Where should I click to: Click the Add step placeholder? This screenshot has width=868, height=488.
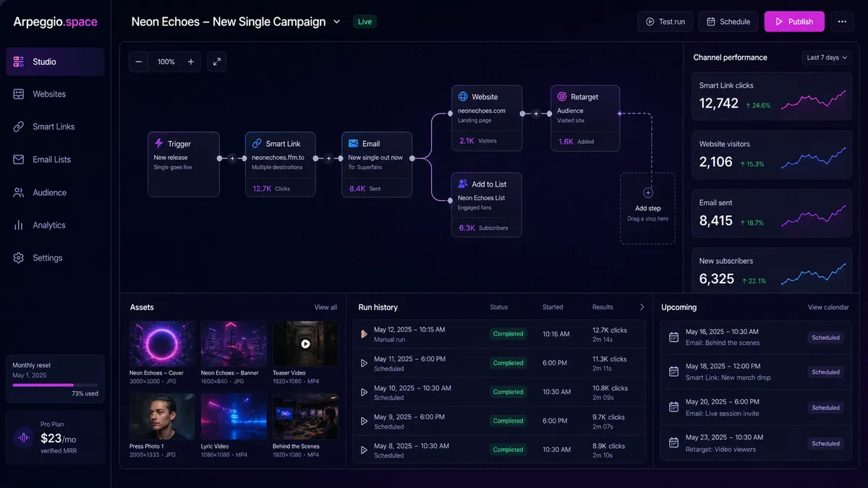click(x=647, y=207)
